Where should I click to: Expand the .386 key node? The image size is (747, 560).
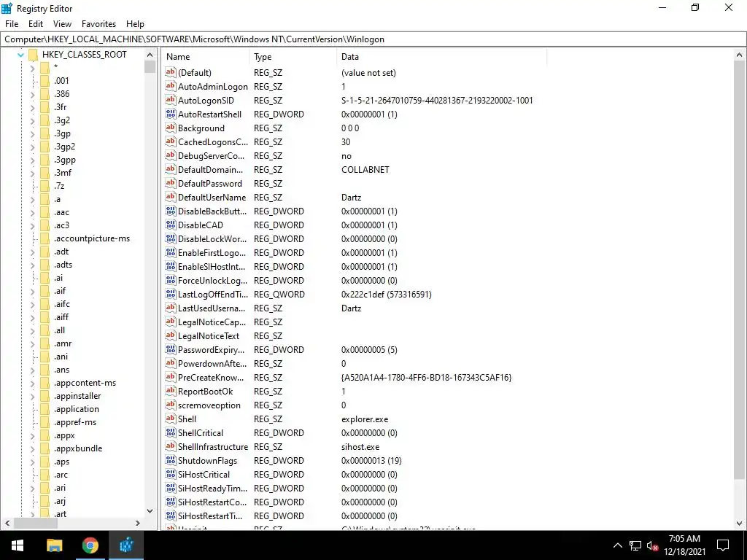(x=32, y=94)
